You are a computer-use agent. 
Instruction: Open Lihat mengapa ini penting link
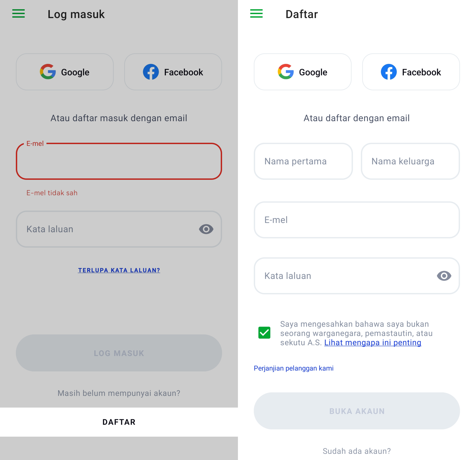[x=373, y=343]
